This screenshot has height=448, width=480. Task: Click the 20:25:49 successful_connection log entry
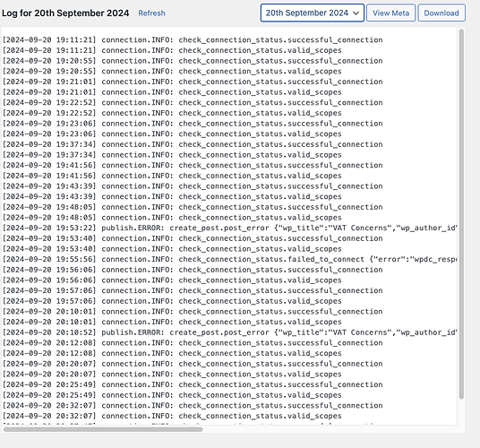[193, 384]
